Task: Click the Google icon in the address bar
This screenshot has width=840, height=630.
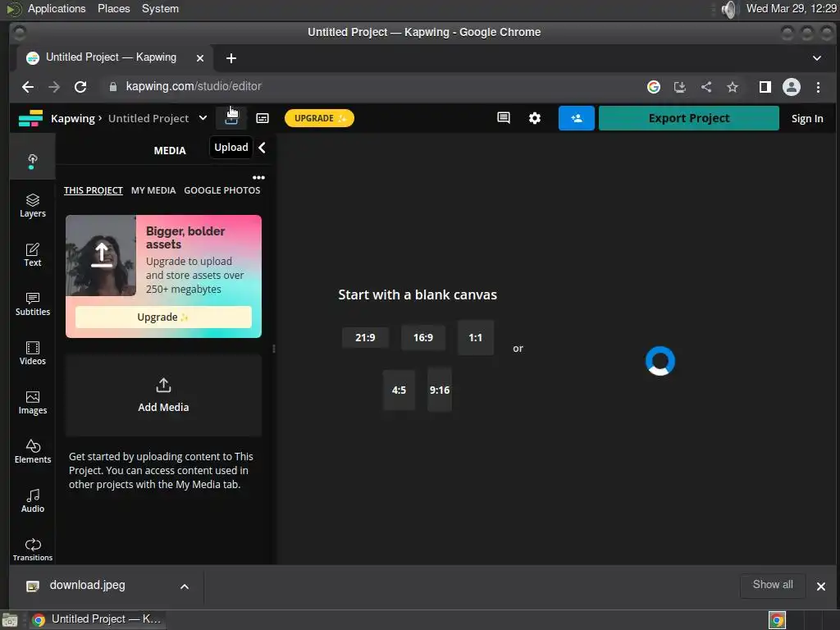Action: (654, 87)
